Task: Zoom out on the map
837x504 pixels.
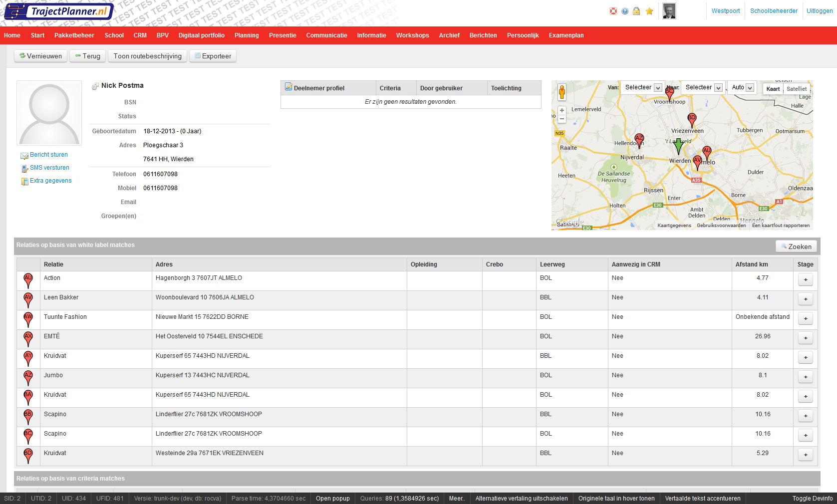Action: pos(562,119)
